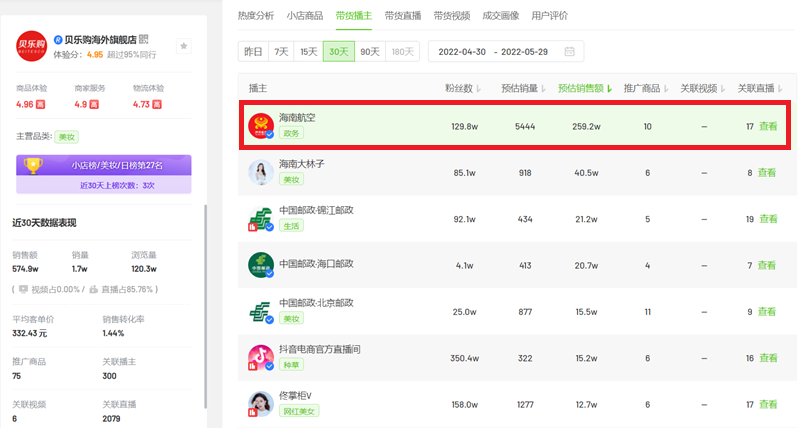Viewport: 800px width, 428px height.
Task: Open the calendar icon in date range field
Action: [x=569, y=52]
